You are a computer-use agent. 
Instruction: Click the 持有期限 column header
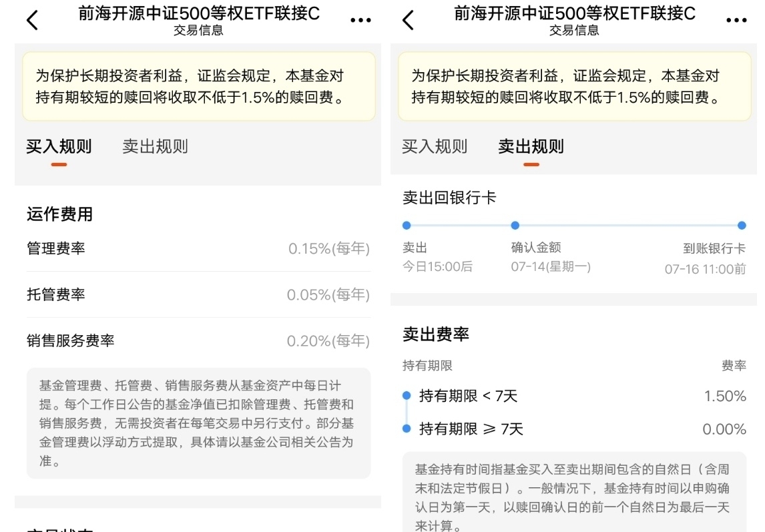427,366
